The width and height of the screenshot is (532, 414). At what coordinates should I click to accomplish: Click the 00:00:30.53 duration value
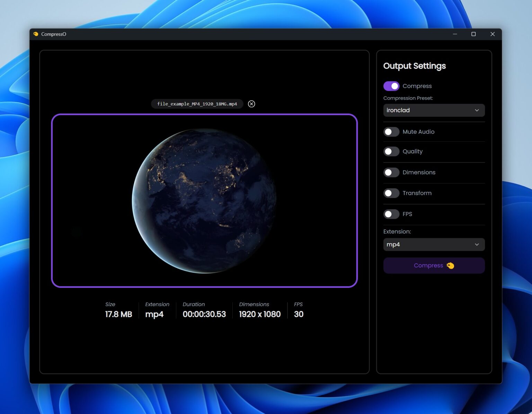click(x=204, y=314)
